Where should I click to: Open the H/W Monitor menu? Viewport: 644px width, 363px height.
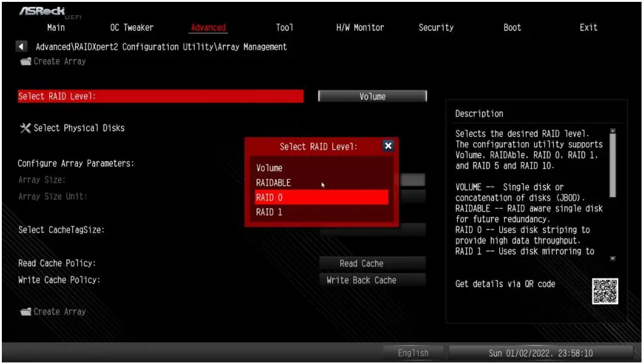[359, 27]
